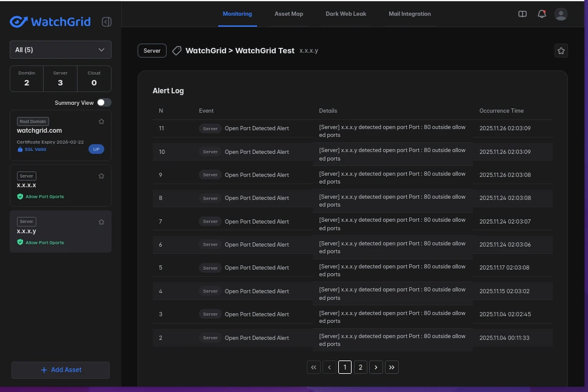Open the documentation book icon
588x392 pixels.
click(523, 14)
